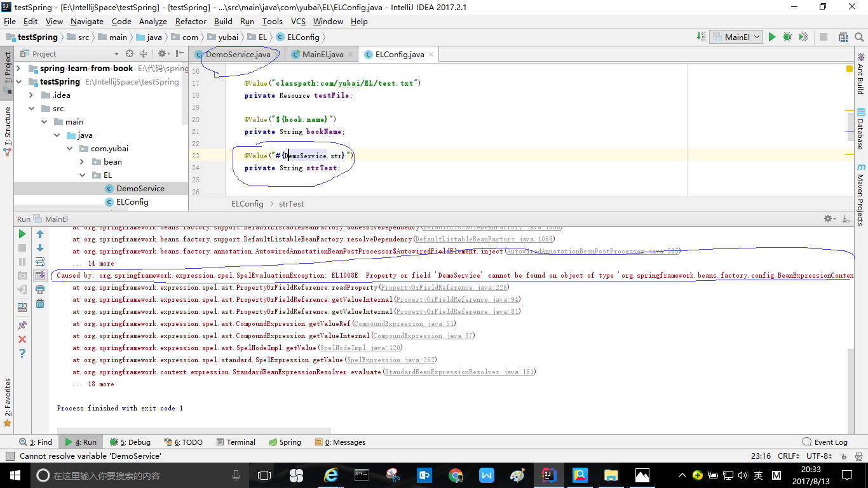
Task: Close the ELConfig.java tab
Action: [431, 55]
